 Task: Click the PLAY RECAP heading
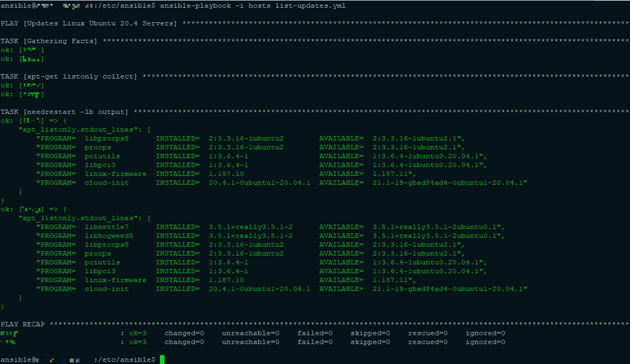coord(23,324)
